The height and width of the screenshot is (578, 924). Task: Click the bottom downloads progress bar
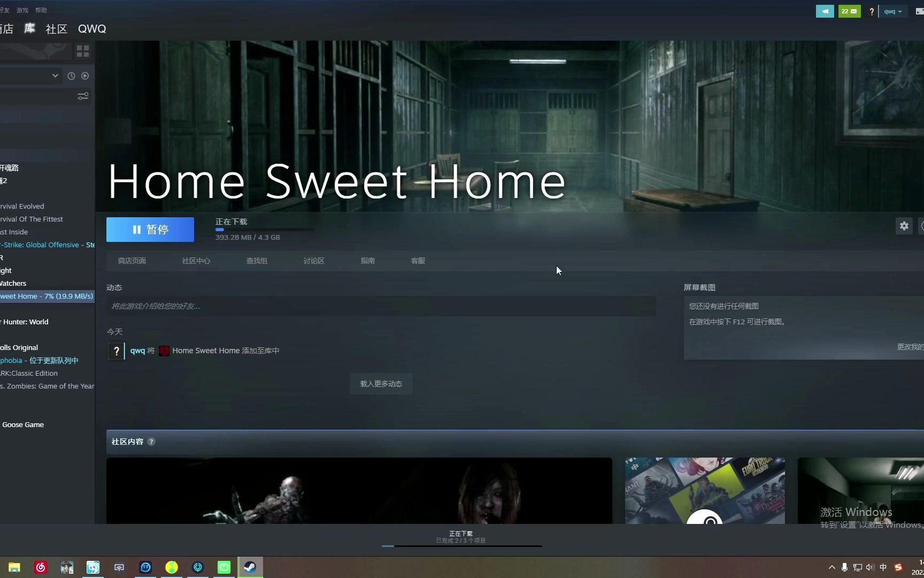pos(462,546)
